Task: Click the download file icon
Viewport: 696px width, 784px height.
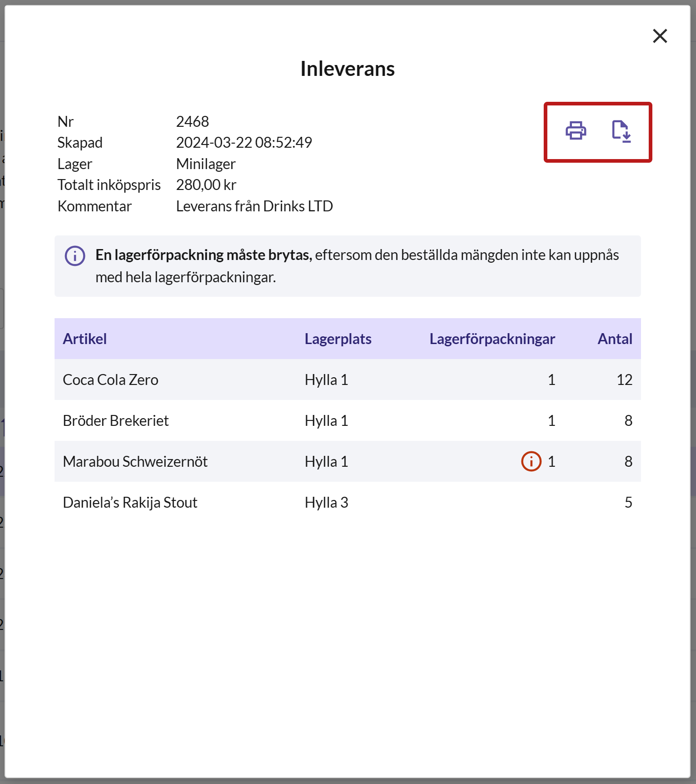Action: tap(621, 131)
